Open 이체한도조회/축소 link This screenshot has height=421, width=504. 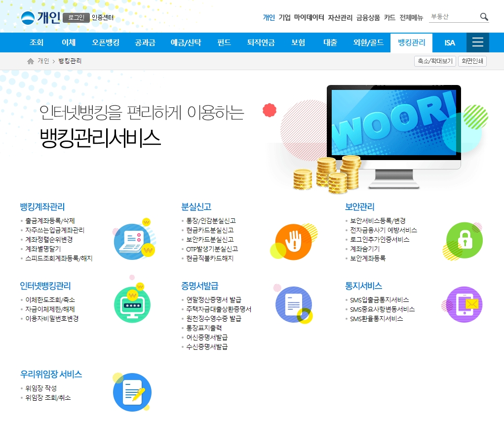[x=50, y=299]
